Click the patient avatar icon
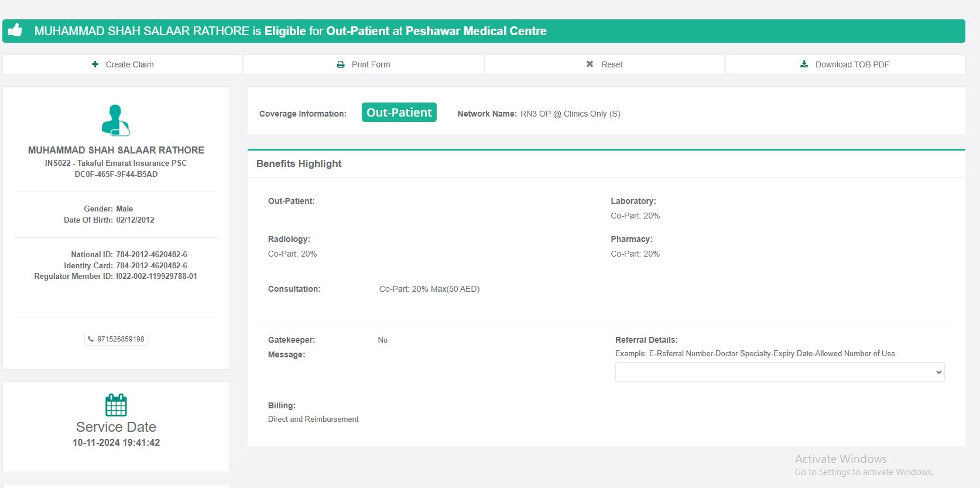This screenshot has height=488, width=980. click(116, 120)
